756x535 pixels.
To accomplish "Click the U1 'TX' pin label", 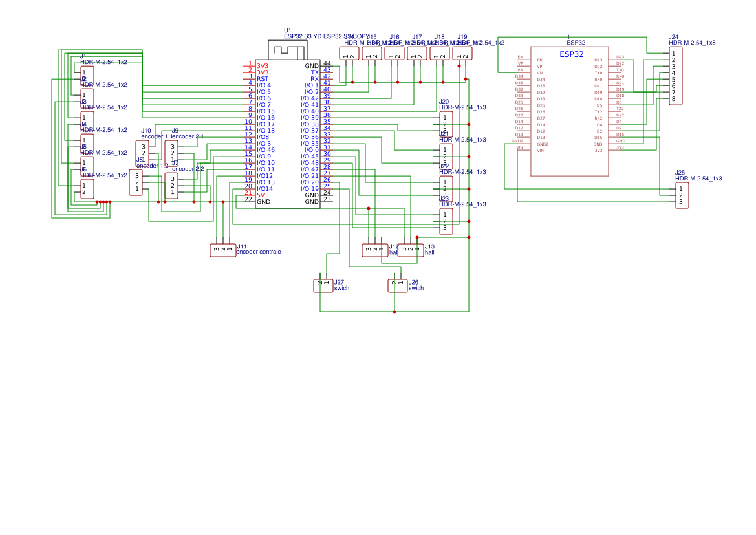I will click(314, 73).
